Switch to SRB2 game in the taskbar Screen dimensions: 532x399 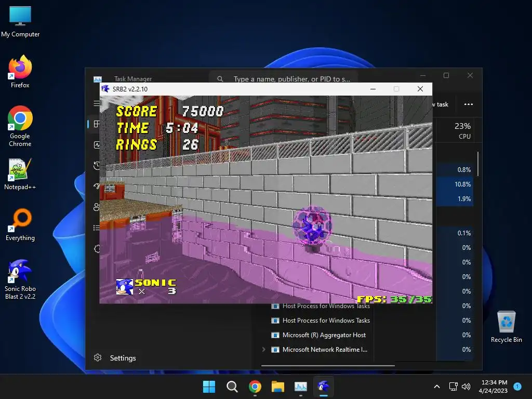click(x=324, y=387)
